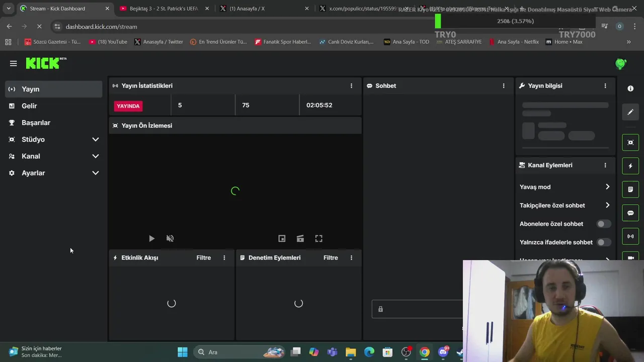The height and width of the screenshot is (362, 644).
Task: Switch to Beşiktaş 3 - 2 St. Patrick's tab
Action: (x=165, y=9)
